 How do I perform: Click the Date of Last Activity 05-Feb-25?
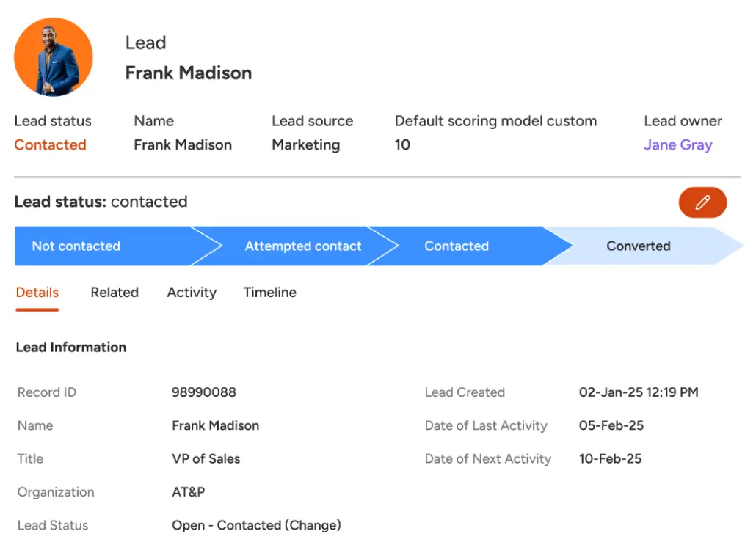[x=611, y=425]
